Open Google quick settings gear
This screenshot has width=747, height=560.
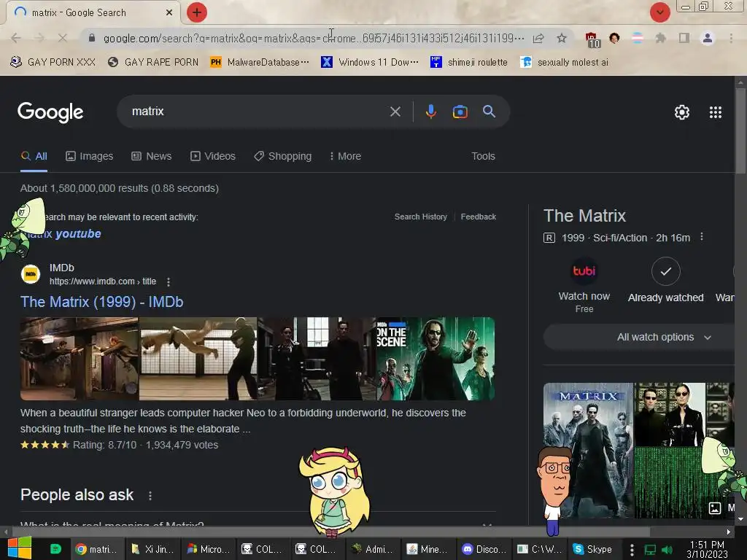682,112
